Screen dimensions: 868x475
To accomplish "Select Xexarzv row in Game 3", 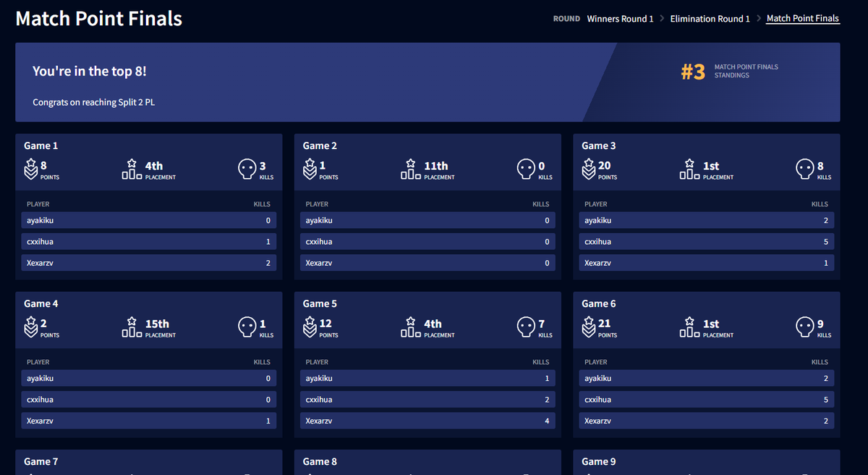I will [707, 263].
